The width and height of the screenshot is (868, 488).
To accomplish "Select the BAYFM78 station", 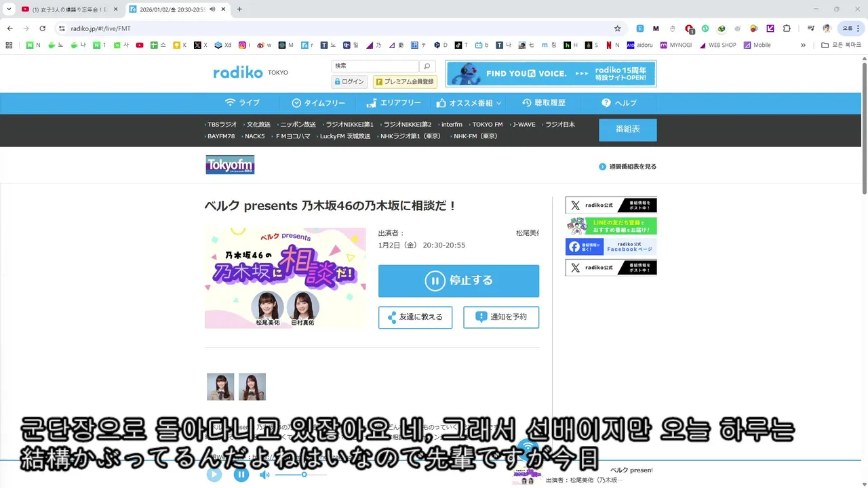I will [220, 136].
